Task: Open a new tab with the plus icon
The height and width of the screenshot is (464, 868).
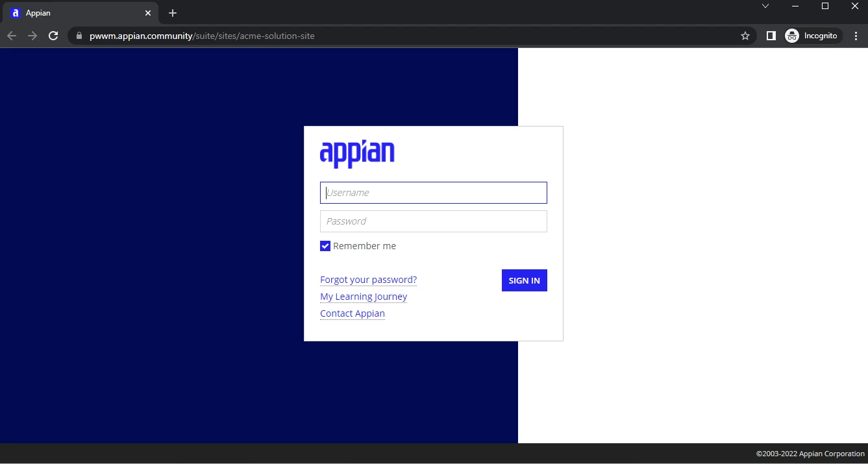Action: 173,13
